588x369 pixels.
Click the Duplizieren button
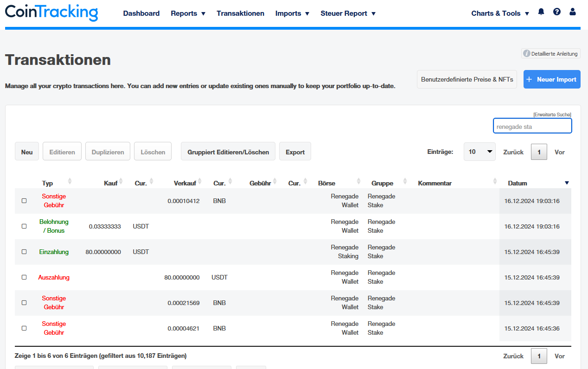pyautogui.click(x=108, y=152)
